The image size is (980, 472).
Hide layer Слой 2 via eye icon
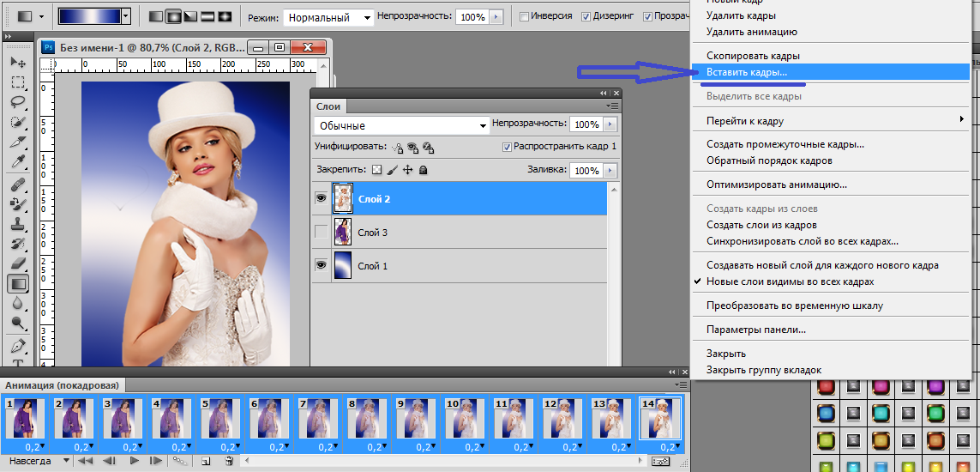pyautogui.click(x=322, y=198)
